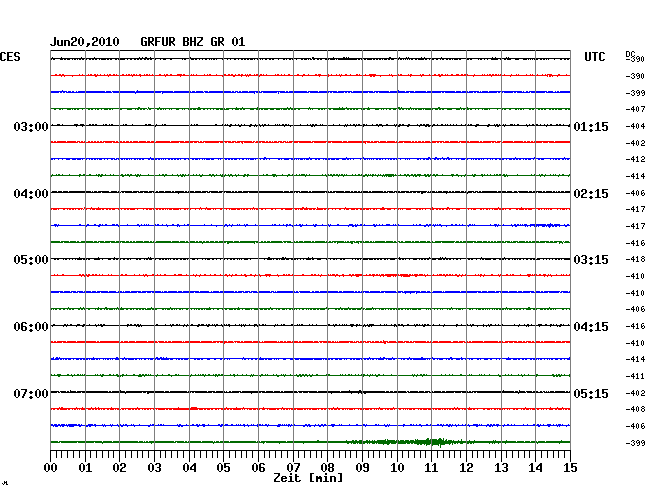Select the 04:15 UTC time label
The height and width of the screenshot is (494, 650).
click(591, 327)
